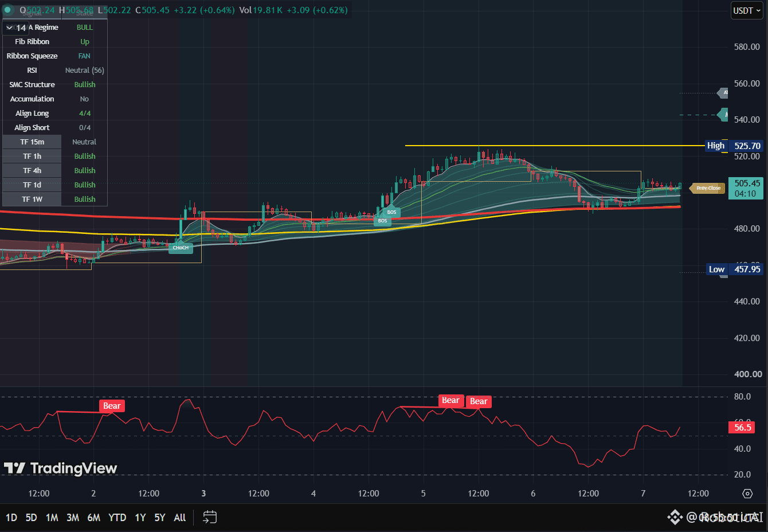Open the USDT currency dropdown
This screenshot has height=532, width=768.
(747, 10)
